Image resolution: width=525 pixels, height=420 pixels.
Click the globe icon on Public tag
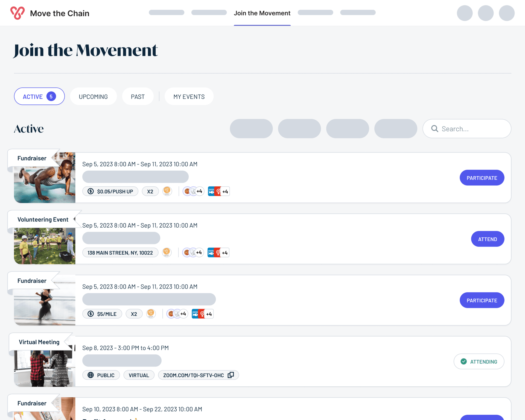click(x=91, y=375)
